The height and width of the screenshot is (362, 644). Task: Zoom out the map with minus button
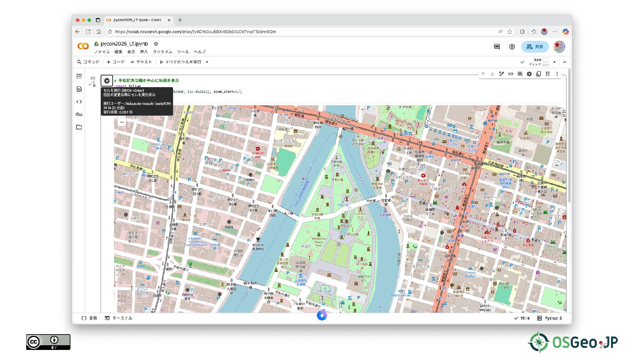click(x=122, y=122)
